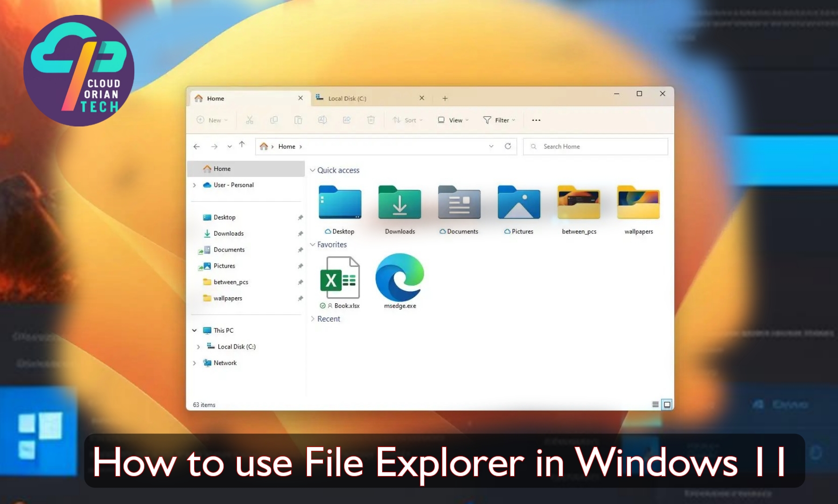This screenshot has width=838, height=504.
Task: Open a new tab with the plus button
Action: point(445,98)
